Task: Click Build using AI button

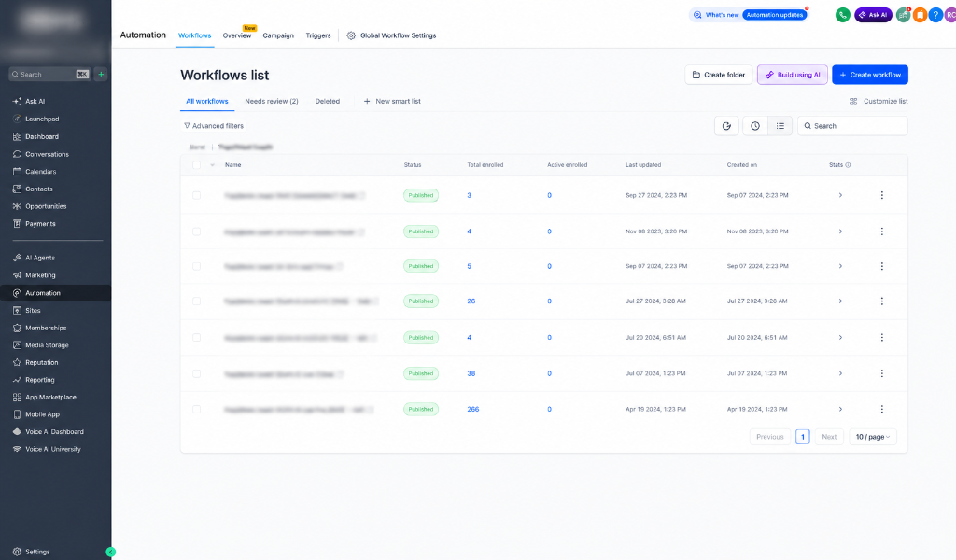Action: (x=793, y=75)
